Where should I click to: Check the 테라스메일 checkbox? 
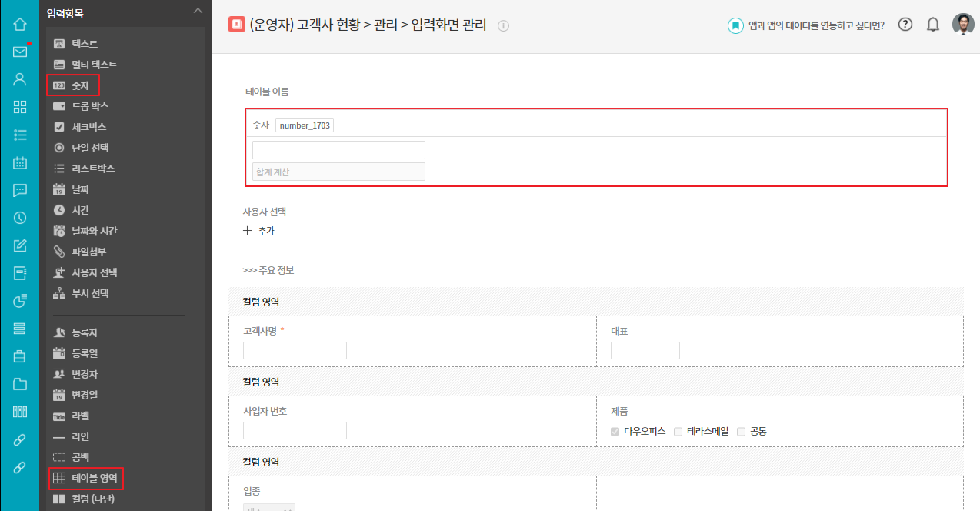coord(678,432)
